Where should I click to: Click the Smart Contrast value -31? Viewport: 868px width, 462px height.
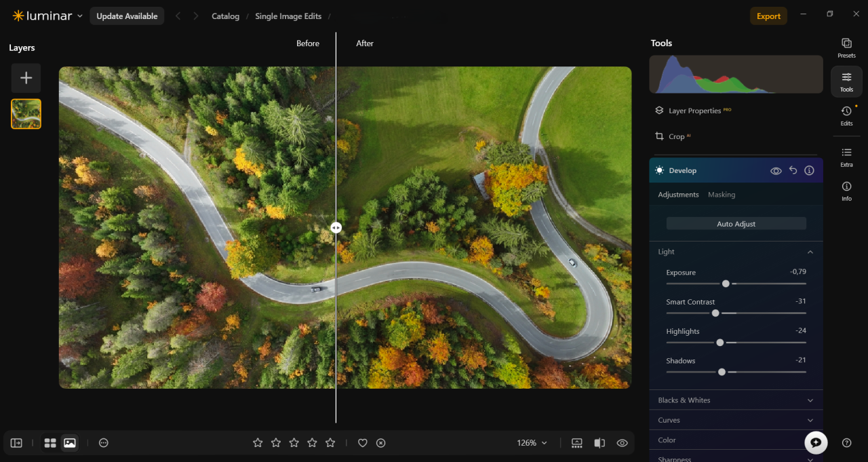point(801,301)
